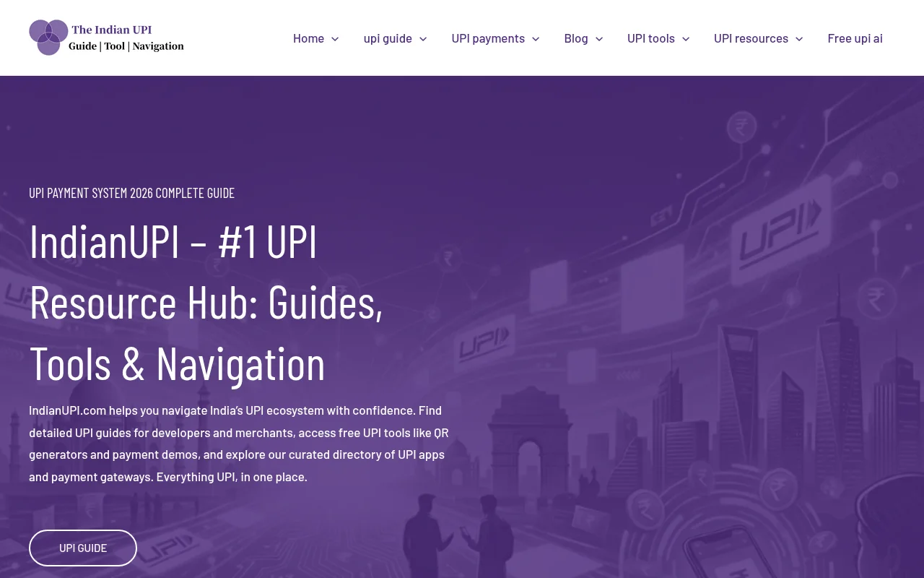Click the UPI GUIDE button
This screenshot has width=924, height=578.
point(82,548)
